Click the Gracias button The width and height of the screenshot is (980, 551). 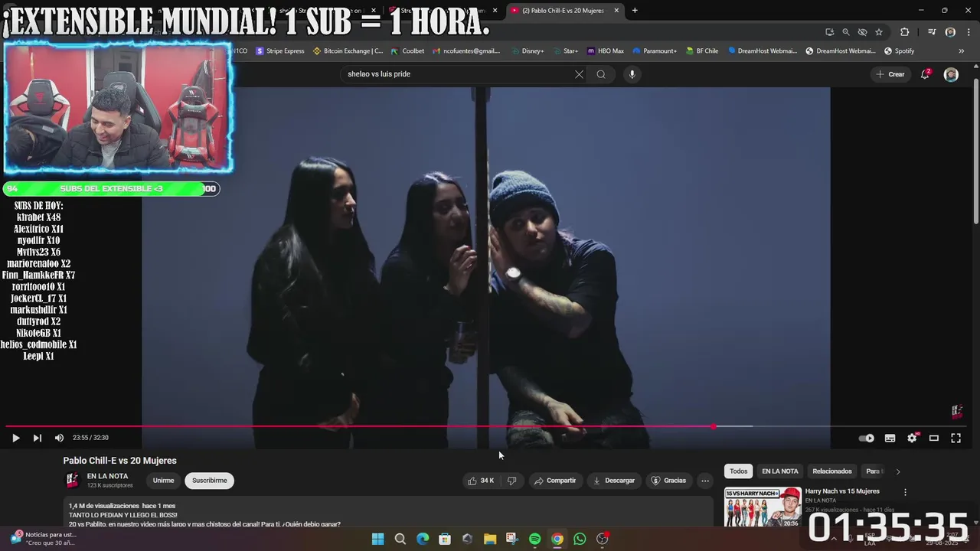668,481
